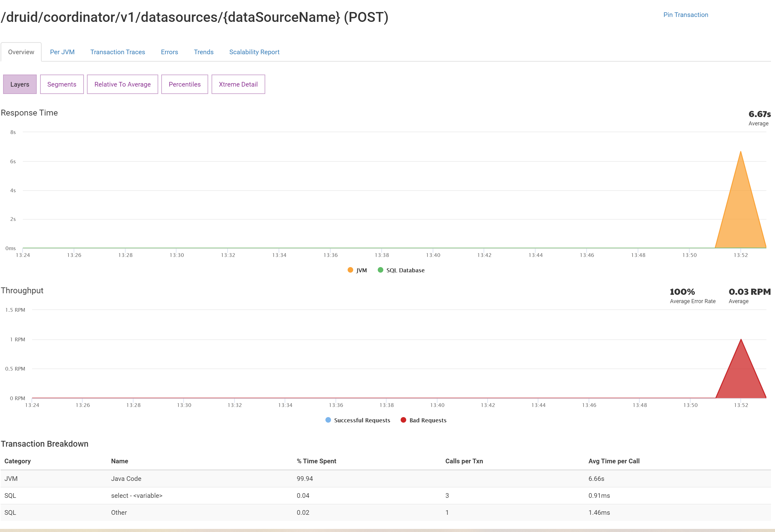
Task: Select the Layers chart view
Action: click(19, 84)
